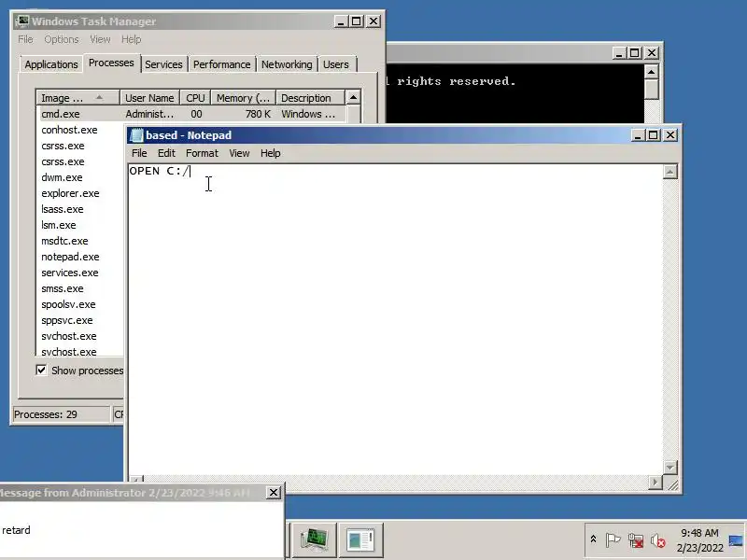Select sppsvc.exe process
This screenshot has width=747, height=560.
pos(66,320)
